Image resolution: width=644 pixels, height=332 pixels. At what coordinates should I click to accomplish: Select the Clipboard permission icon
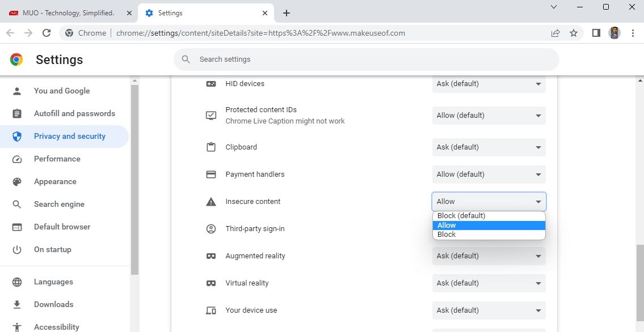pos(211,147)
